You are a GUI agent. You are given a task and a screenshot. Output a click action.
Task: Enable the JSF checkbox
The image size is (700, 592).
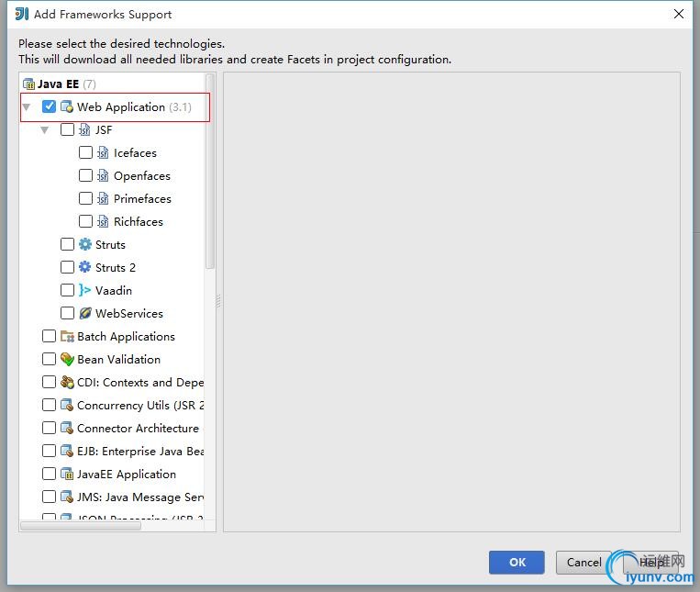point(67,129)
